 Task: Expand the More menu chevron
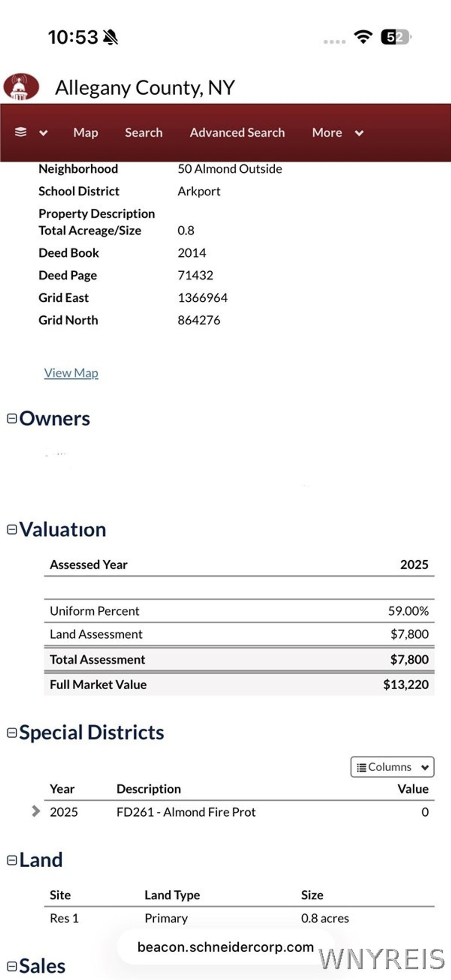point(359,133)
